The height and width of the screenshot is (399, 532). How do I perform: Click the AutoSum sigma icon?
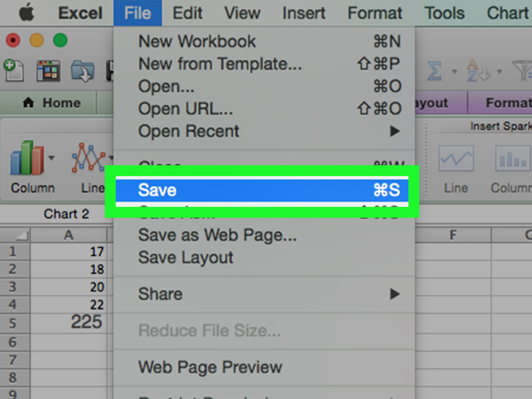(435, 71)
